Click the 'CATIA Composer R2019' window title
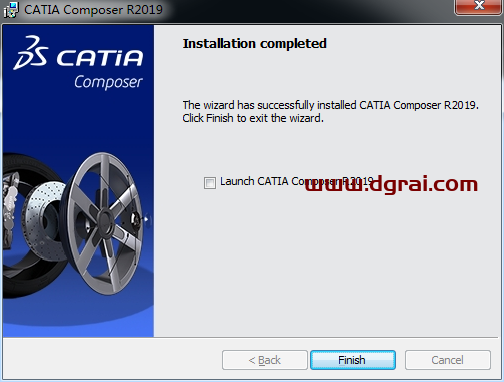Viewport: 504px width, 382px height. coord(93,10)
